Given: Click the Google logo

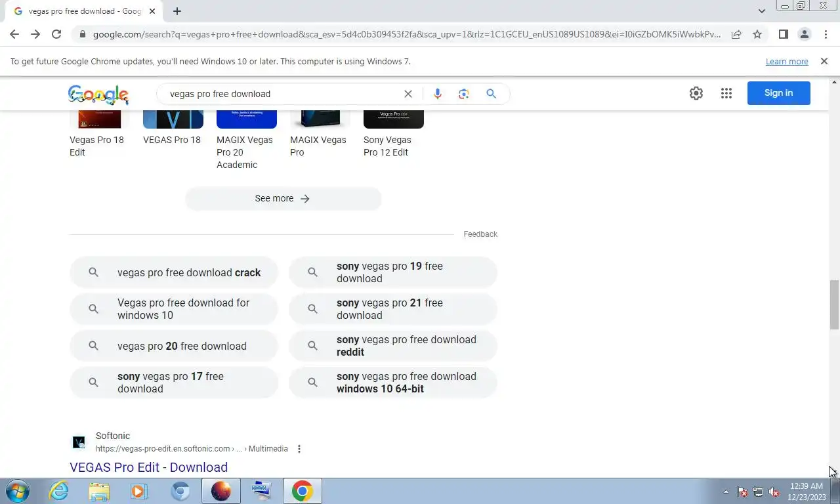Looking at the screenshot, I should pos(98,94).
